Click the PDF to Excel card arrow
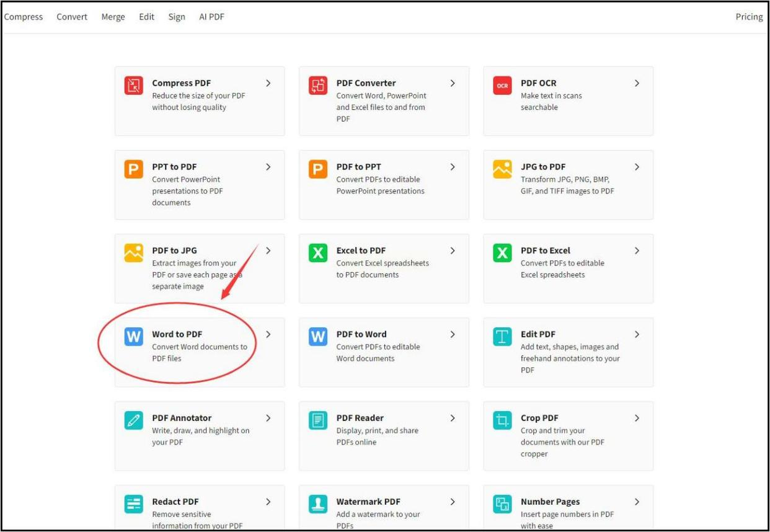The image size is (770, 532). (637, 250)
